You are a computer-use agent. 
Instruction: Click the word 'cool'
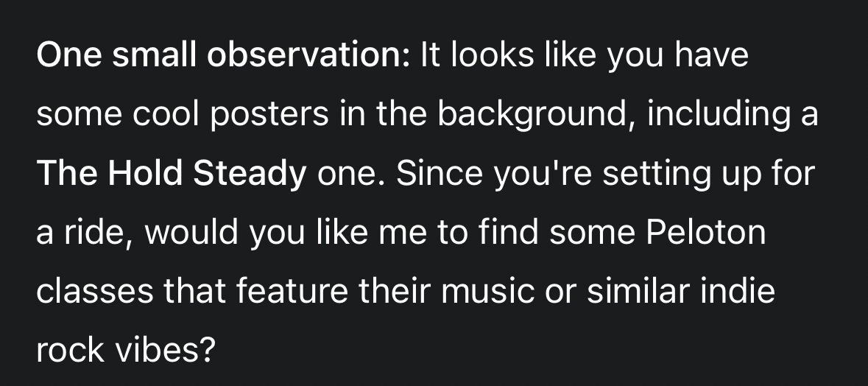(155, 115)
